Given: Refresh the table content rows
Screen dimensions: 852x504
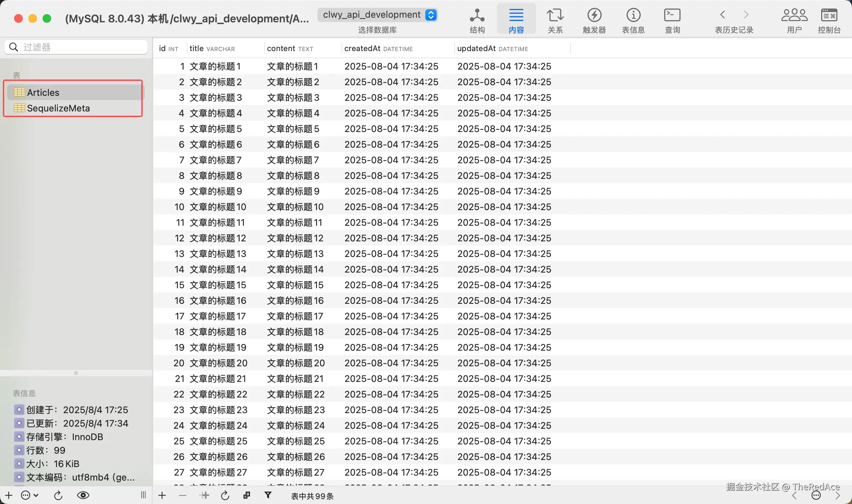Looking at the screenshot, I should pos(225,495).
